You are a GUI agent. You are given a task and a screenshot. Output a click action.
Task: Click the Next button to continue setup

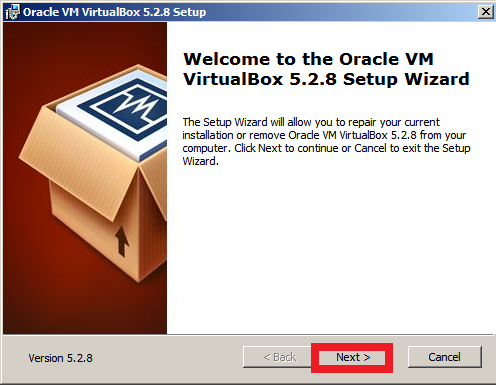tap(353, 357)
